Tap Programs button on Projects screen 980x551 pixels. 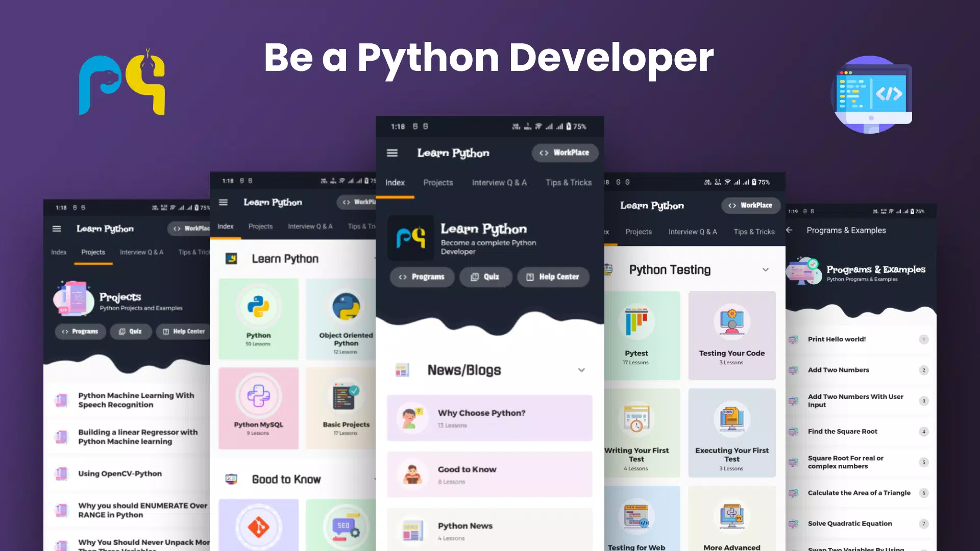[x=80, y=332]
